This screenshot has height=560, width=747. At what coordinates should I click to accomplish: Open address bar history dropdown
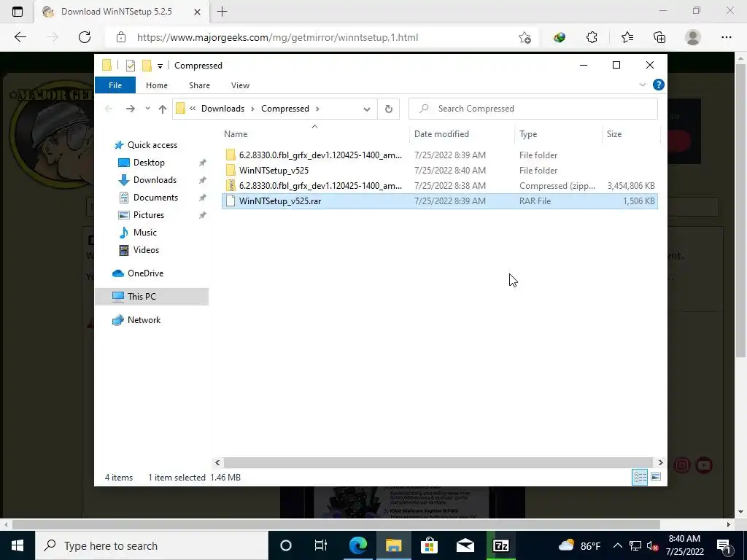click(x=366, y=109)
